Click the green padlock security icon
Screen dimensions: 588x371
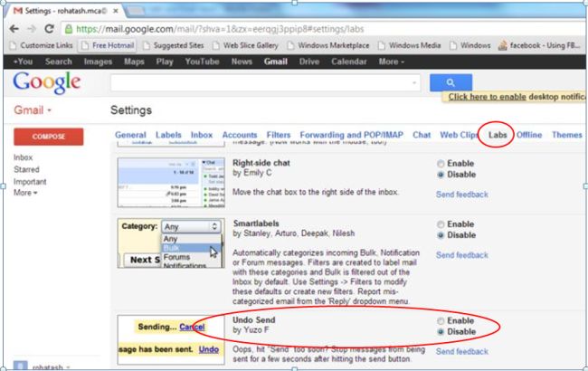[69, 29]
